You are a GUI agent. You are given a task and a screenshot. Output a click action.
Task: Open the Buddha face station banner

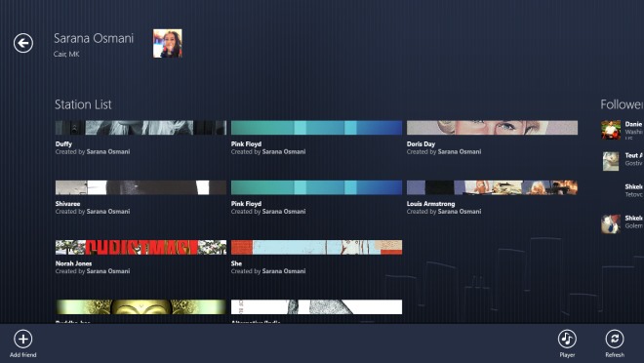click(x=141, y=306)
